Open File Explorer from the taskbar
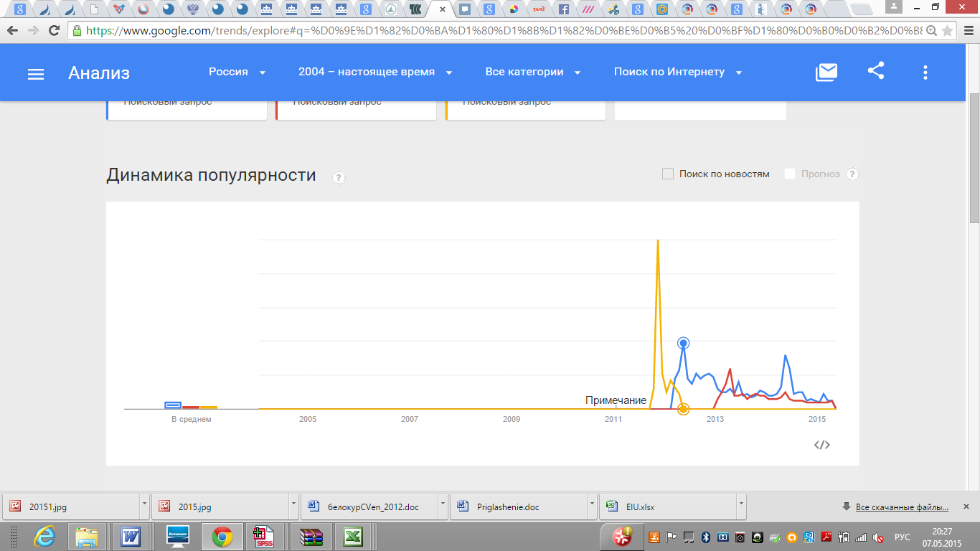 tap(87, 536)
